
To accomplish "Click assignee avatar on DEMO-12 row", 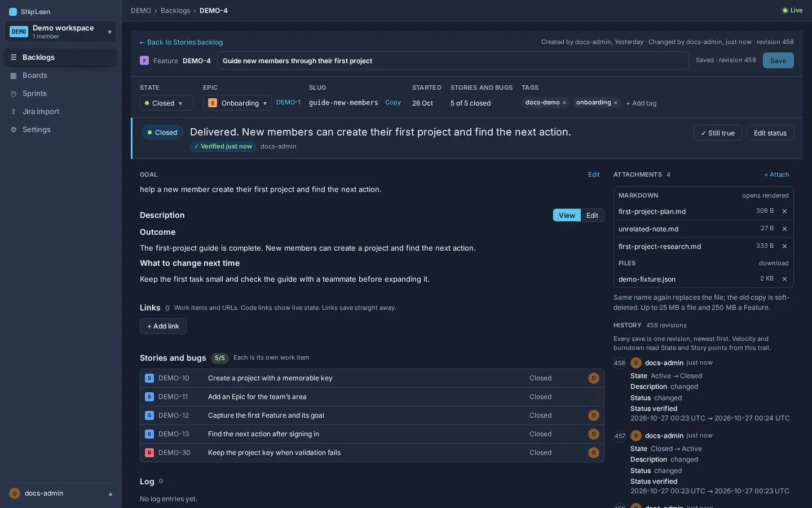I will click(x=593, y=415).
